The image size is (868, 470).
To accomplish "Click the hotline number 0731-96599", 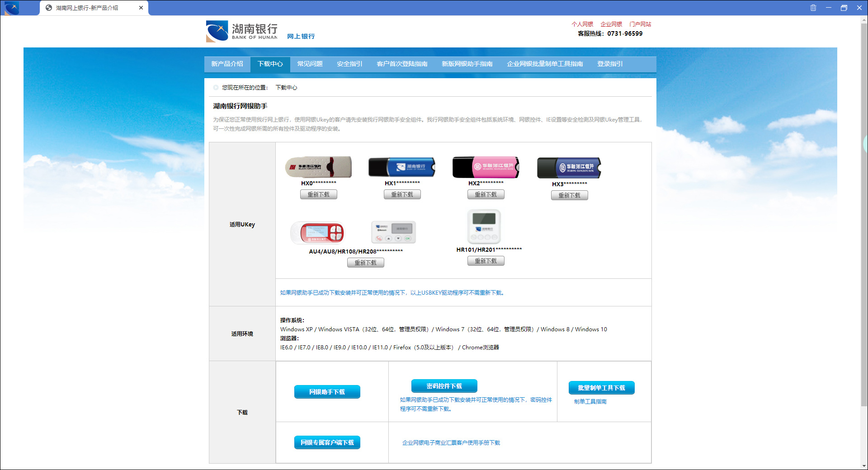I will pyautogui.click(x=625, y=34).
